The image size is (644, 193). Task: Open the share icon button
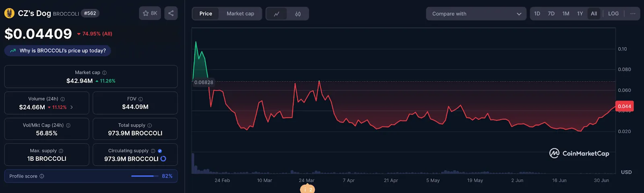(171, 13)
